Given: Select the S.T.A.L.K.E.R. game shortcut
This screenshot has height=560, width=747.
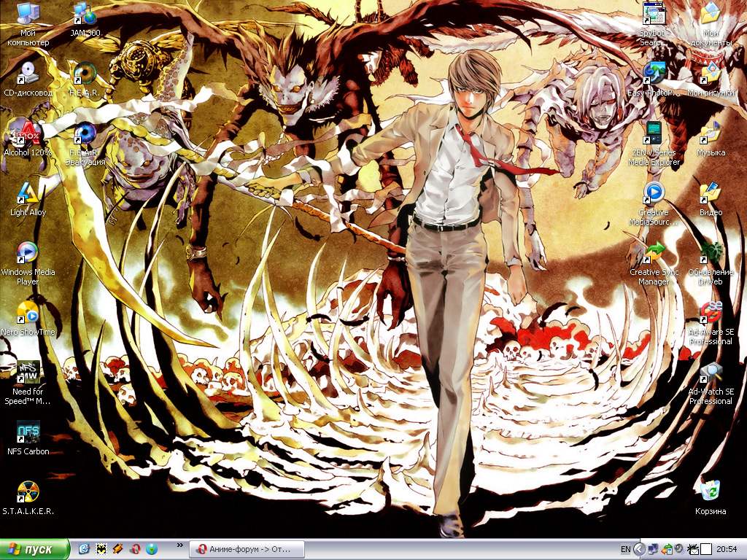Looking at the screenshot, I should pyautogui.click(x=28, y=498).
